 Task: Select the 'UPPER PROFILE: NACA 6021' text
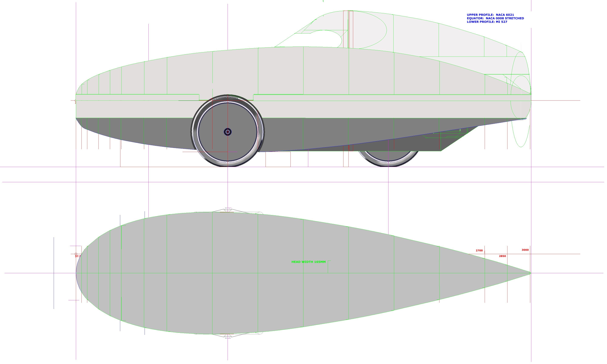(x=490, y=15)
